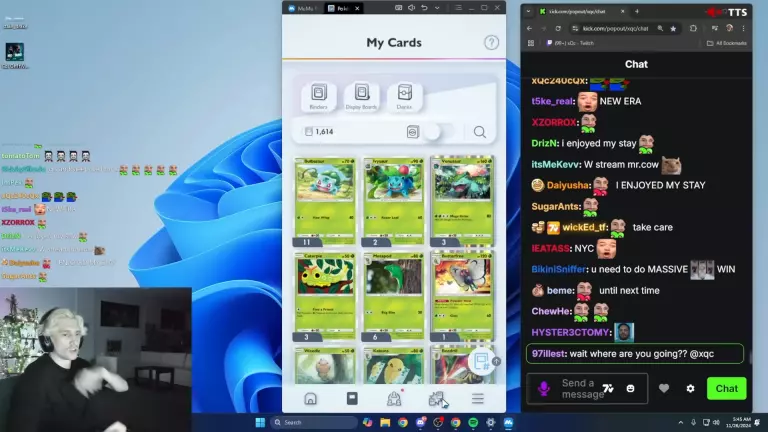The height and width of the screenshot is (432, 768).
Task: Click username t5ke_real in Kick chat
Action: pos(552,101)
